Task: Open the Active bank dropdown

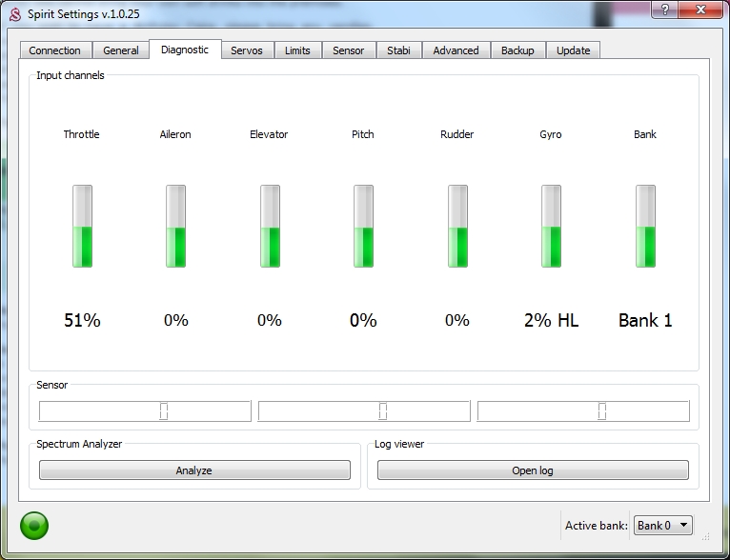Action: 663,526
